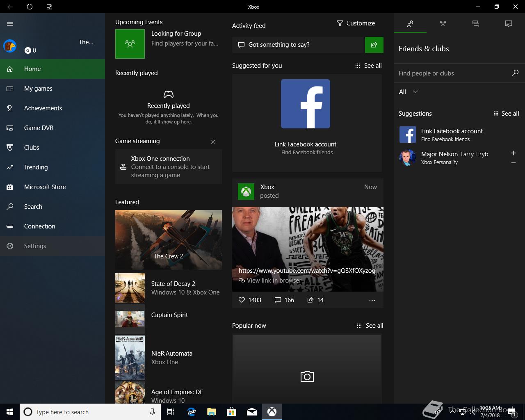Image resolution: width=525 pixels, height=420 pixels.
Task: Open Achievements section
Action: click(52, 108)
